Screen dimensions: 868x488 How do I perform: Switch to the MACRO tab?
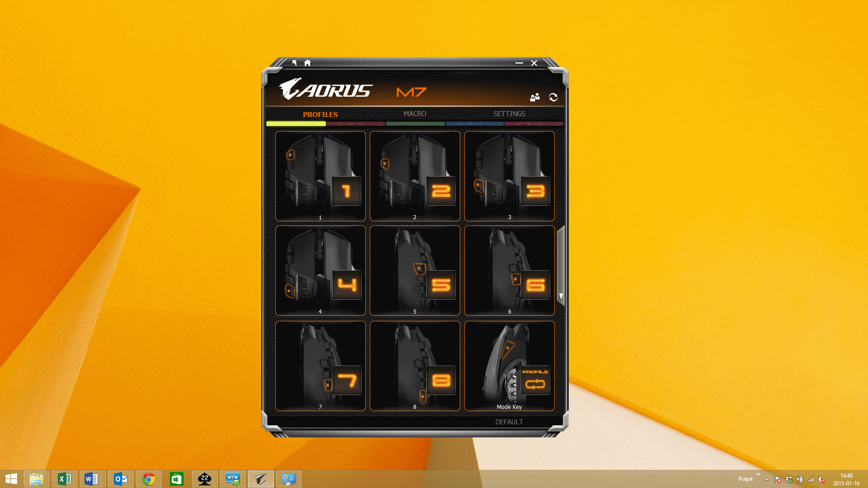click(x=415, y=114)
